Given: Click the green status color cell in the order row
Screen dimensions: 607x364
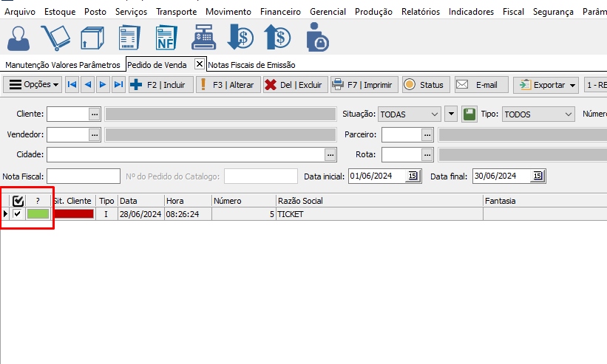Looking at the screenshot, I should point(38,214).
